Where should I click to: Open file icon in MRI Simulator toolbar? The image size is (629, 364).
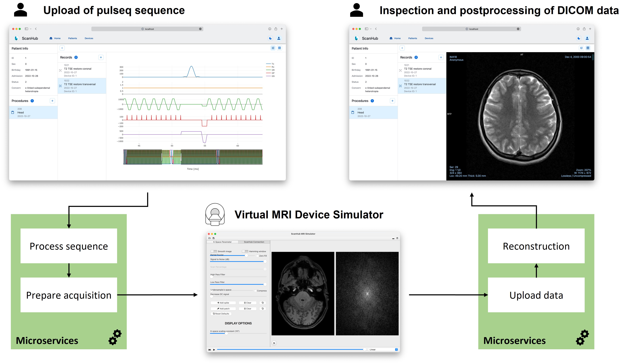click(210, 238)
